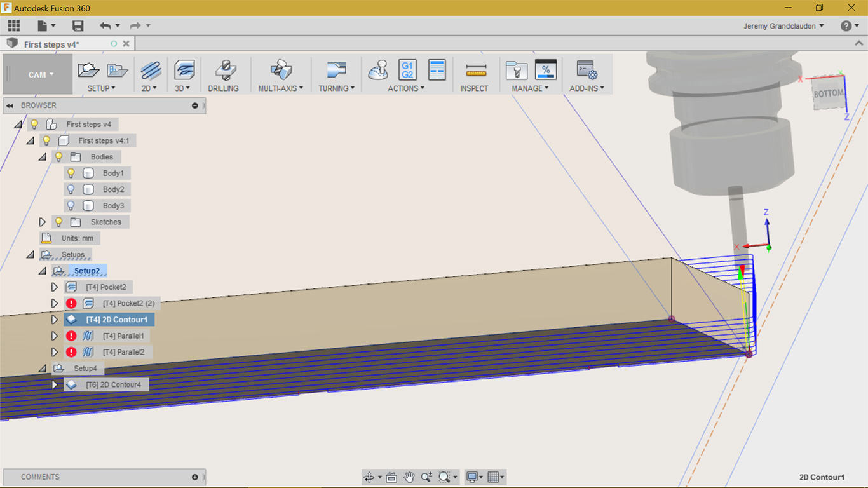The height and width of the screenshot is (488, 868).
Task: Collapse the Setups node
Action: pos(30,255)
